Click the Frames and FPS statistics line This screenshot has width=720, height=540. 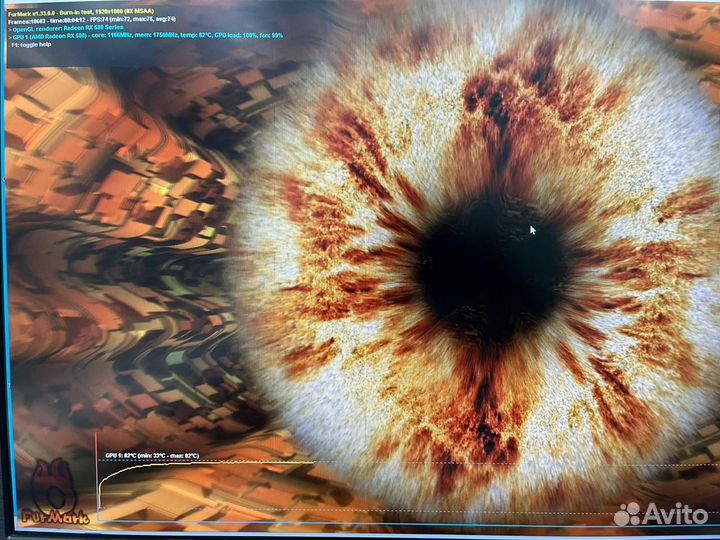pos(92,19)
